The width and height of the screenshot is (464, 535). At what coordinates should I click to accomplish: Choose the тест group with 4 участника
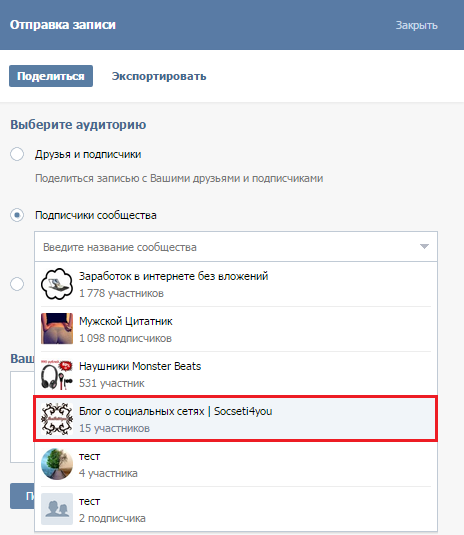236,464
